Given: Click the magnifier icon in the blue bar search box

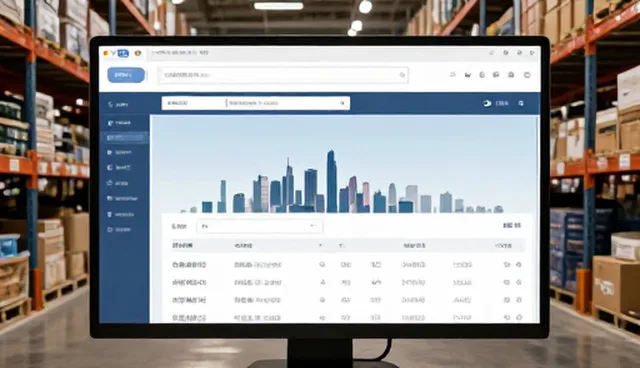Looking at the screenshot, I should [x=342, y=103].
